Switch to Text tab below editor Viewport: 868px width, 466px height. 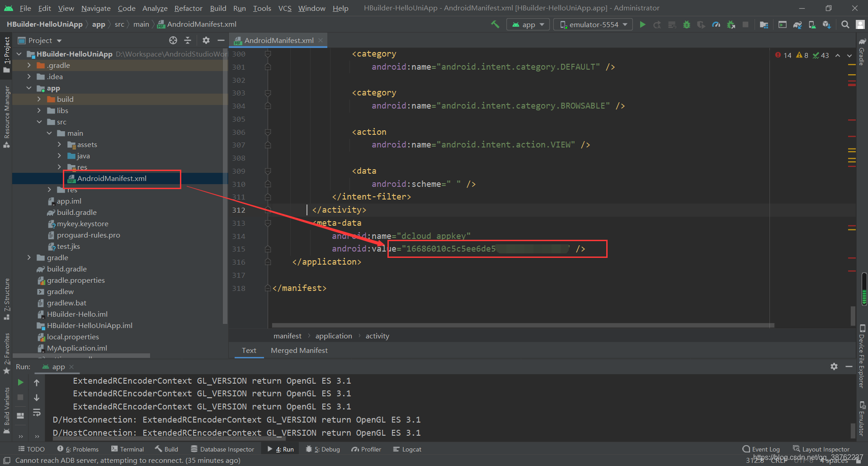[x=249, y=351]
